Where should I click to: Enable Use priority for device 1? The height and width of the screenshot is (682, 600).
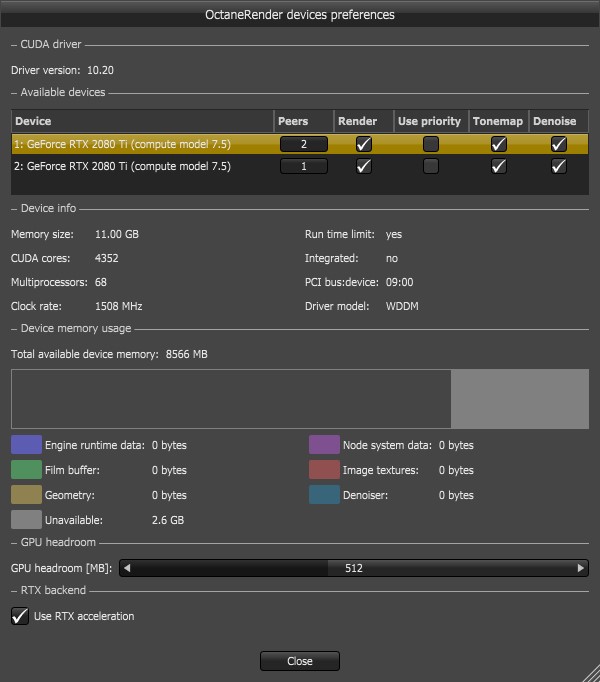(431, 144)
